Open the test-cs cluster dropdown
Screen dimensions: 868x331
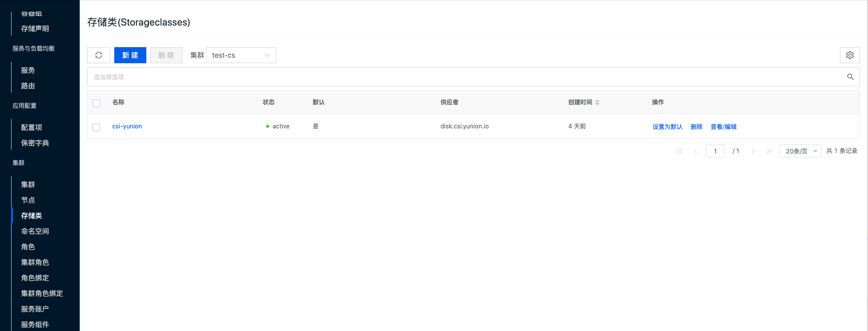[x=241, y=55]
